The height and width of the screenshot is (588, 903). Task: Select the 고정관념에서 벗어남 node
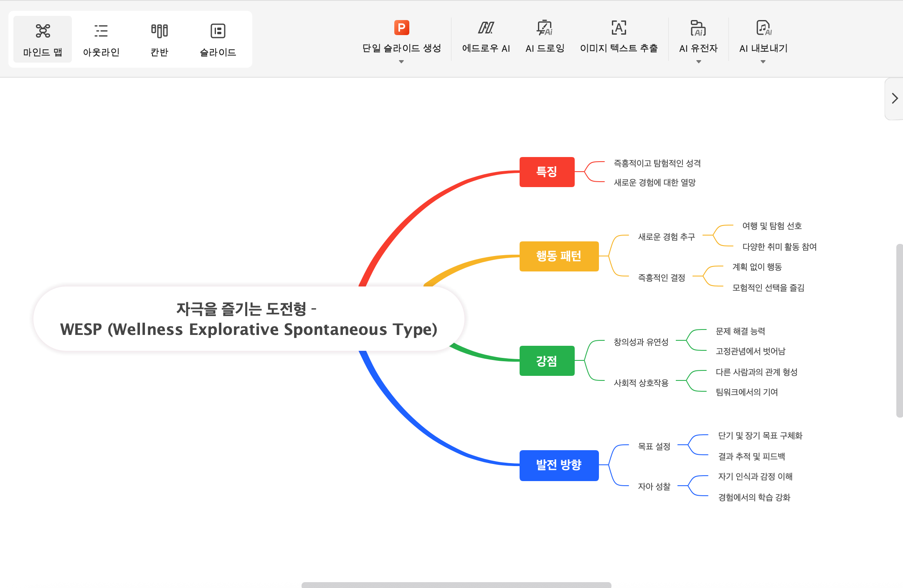[x=751, y=351]
